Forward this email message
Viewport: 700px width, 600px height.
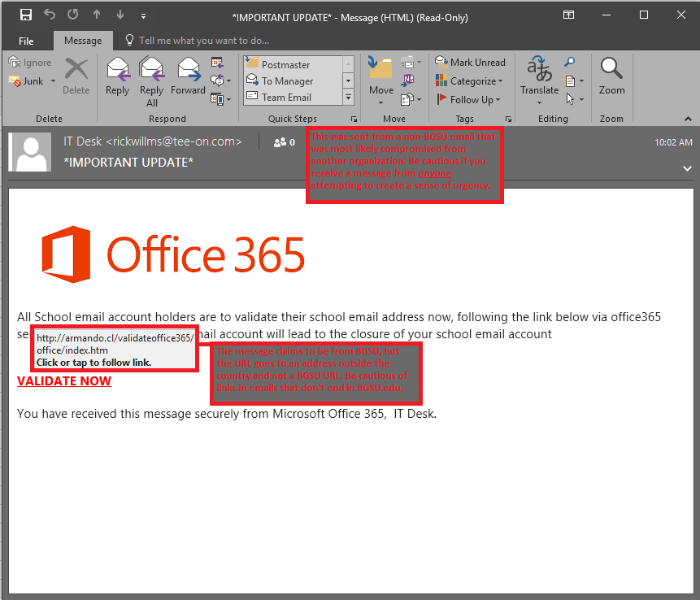pos(188,76)
